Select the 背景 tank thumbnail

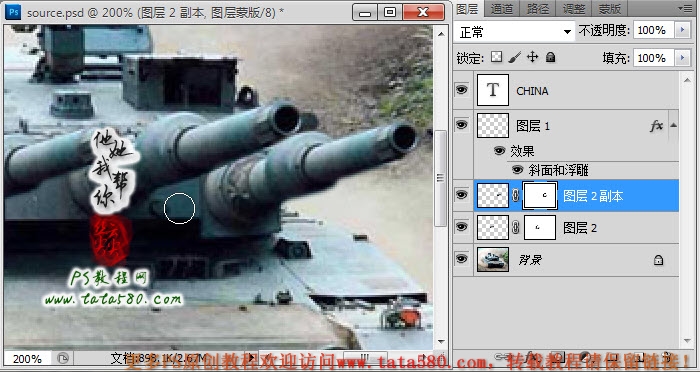pyautogui.click(x=493, y=259)
